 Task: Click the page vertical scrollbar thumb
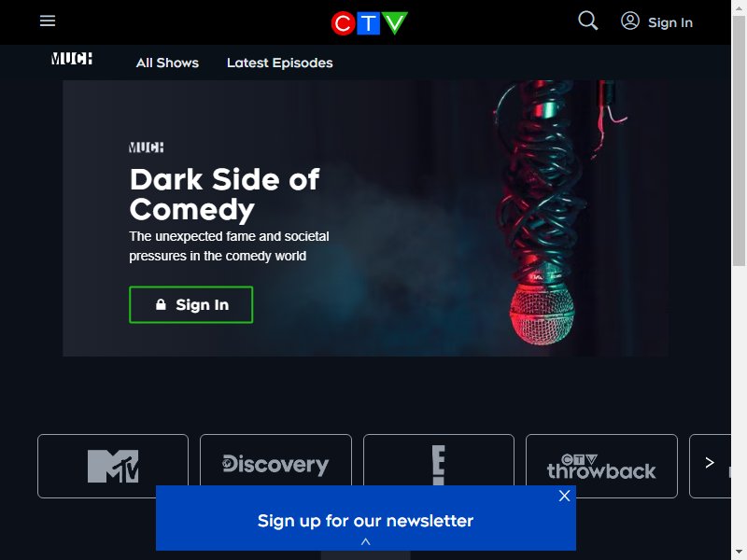[x=739, y=141]
